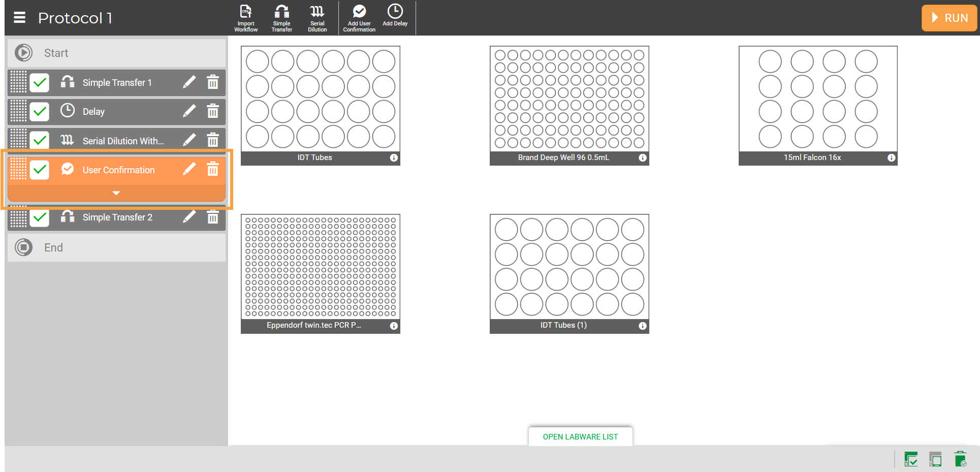Select the Serial Dilution step in list

click(x=123, y=141)
